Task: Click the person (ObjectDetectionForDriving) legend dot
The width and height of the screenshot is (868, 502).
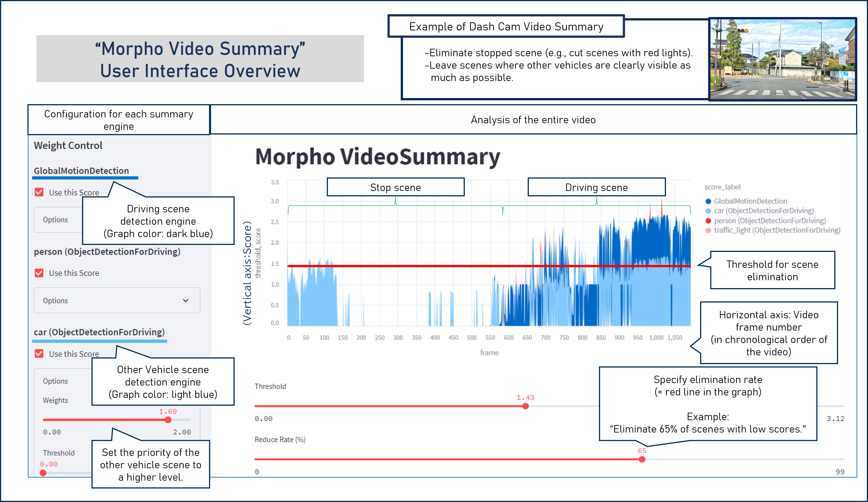Action: coord(708,221)
